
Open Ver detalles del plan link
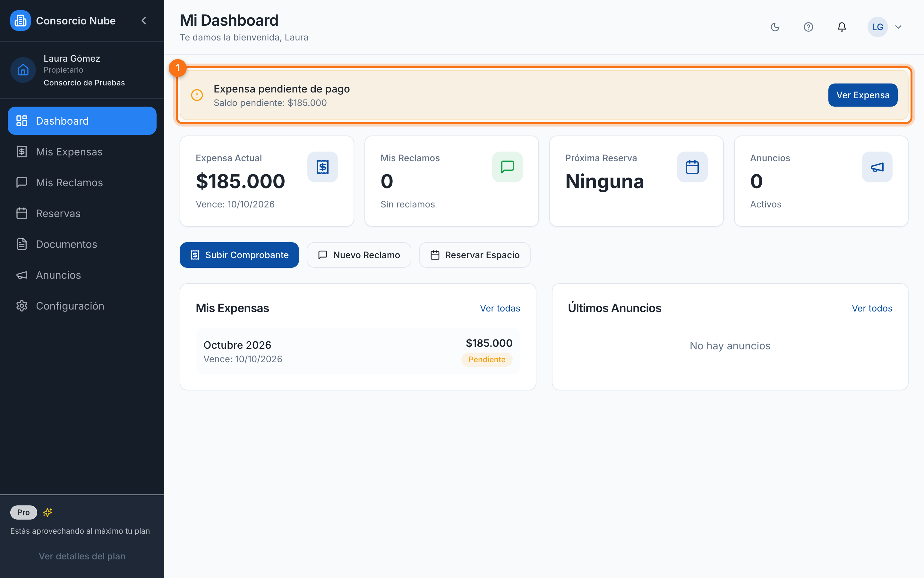pos(82,556)
